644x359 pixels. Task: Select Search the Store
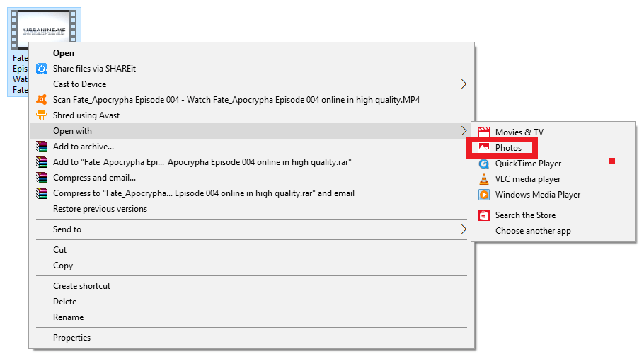tap(525, 215)
